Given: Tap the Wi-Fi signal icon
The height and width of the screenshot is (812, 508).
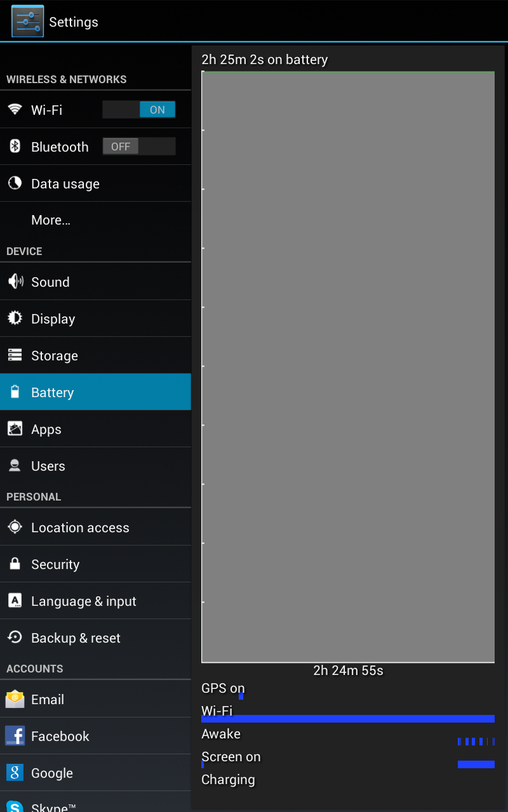Looking at the screenshot, I should (15, 109).
